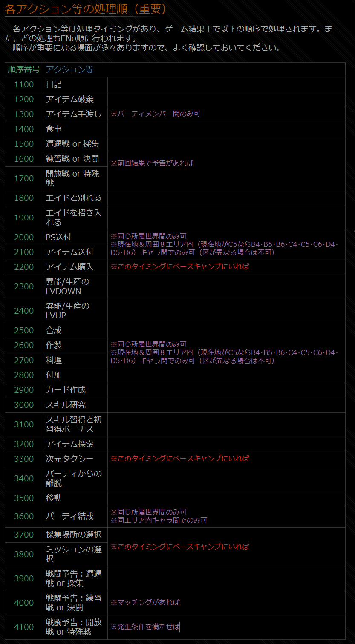Select the アイテム探索 cell
This screenshot has height=644, width=355.
click(x=75, y=444)
